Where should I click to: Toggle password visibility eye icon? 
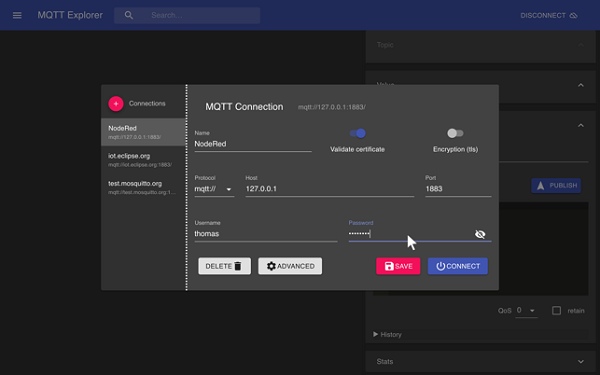coord(480,234)
